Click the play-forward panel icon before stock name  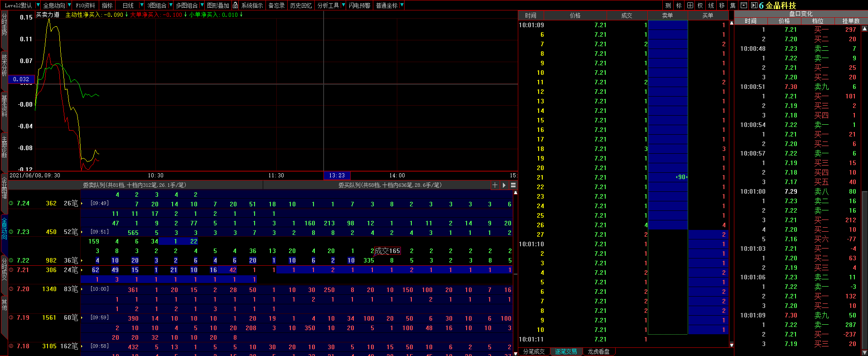[x=754, y=5]
